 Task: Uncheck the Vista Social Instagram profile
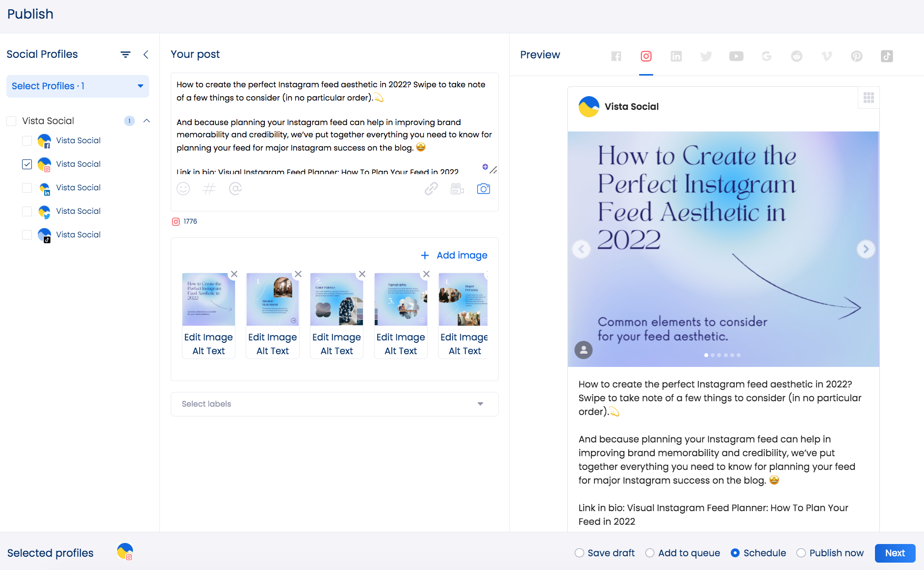pos(27,164)
